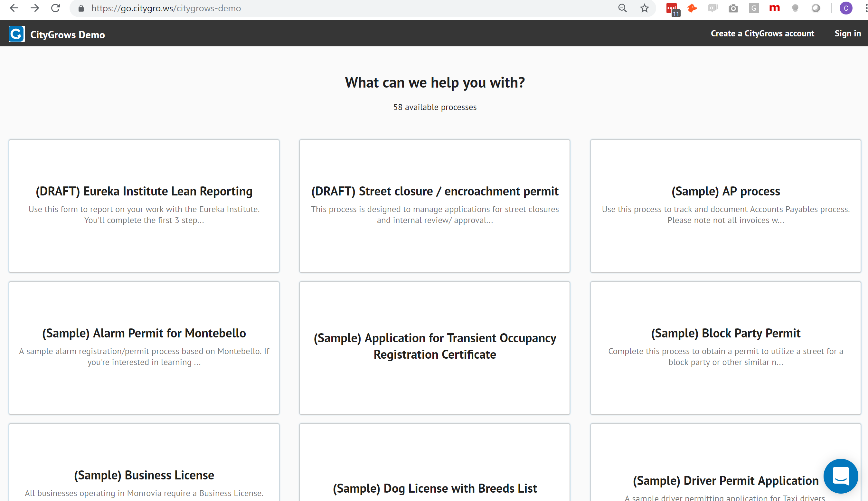
Task: Open the orange fox extension icon
Action: point(692,8)
